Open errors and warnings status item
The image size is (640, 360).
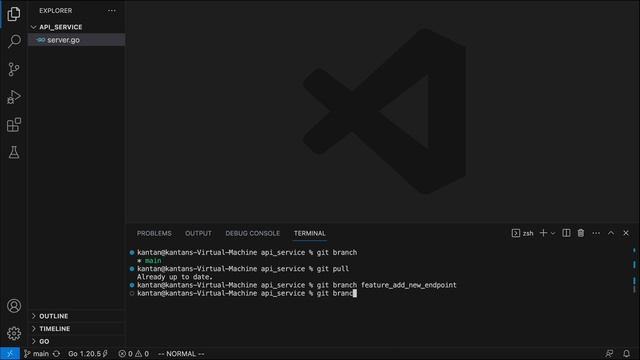click(x=133, y=354)
